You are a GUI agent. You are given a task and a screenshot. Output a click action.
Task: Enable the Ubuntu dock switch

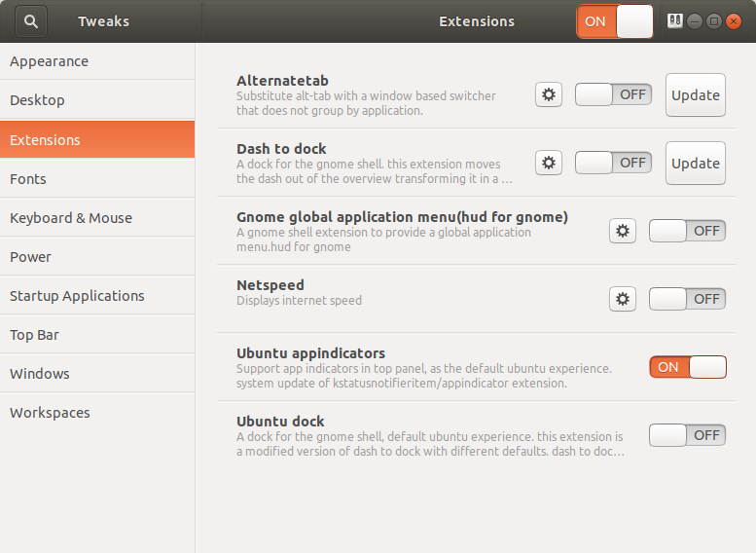[687, 435]
